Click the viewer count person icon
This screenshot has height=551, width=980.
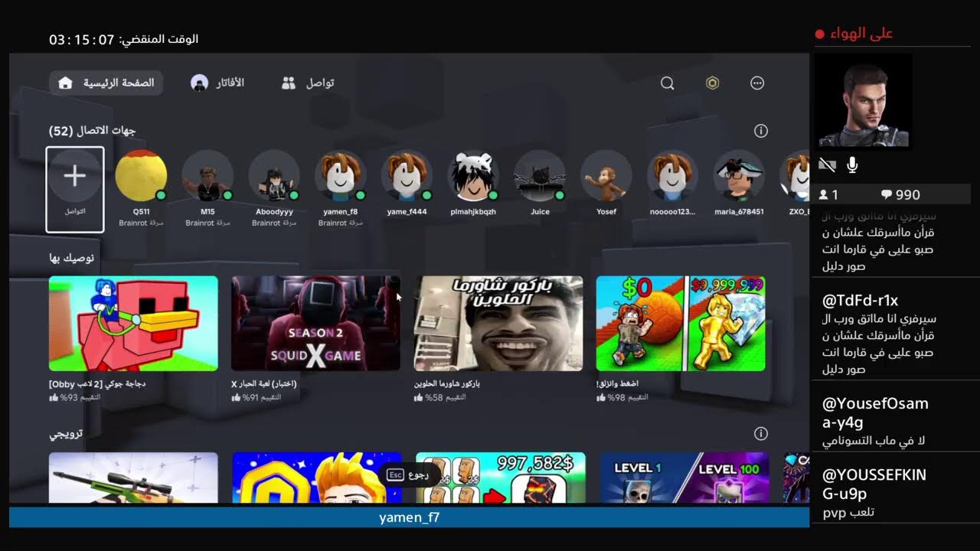[823, 195]
